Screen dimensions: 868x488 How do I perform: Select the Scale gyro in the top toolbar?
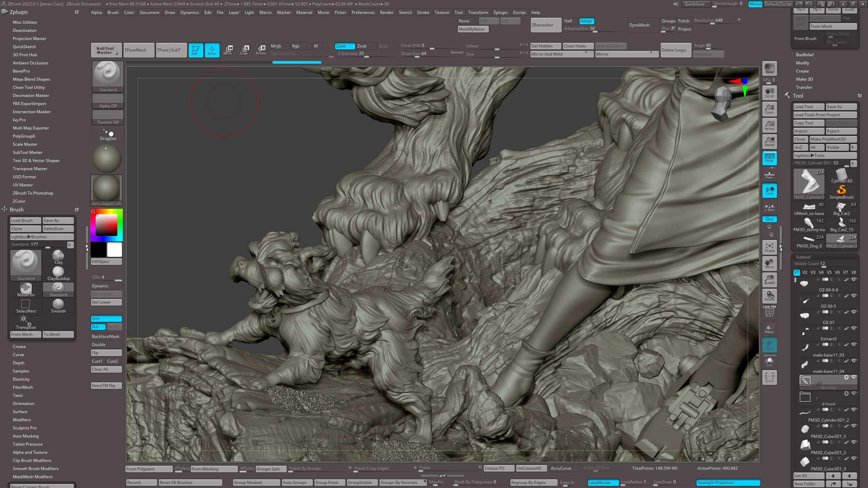pos(244,50)
